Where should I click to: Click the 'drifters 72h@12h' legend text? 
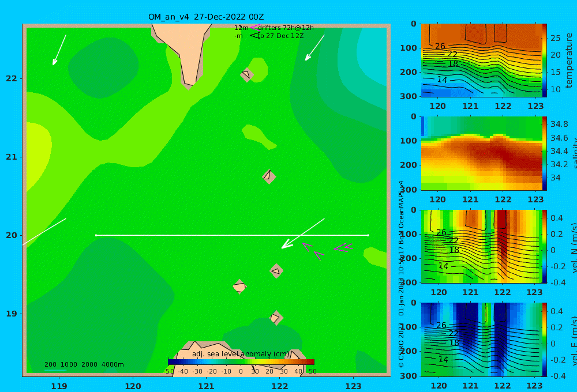(x=286, y=28)
